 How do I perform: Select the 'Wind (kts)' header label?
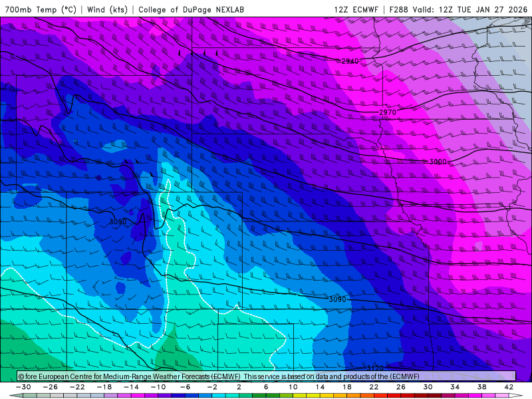(x=107, y=9)
